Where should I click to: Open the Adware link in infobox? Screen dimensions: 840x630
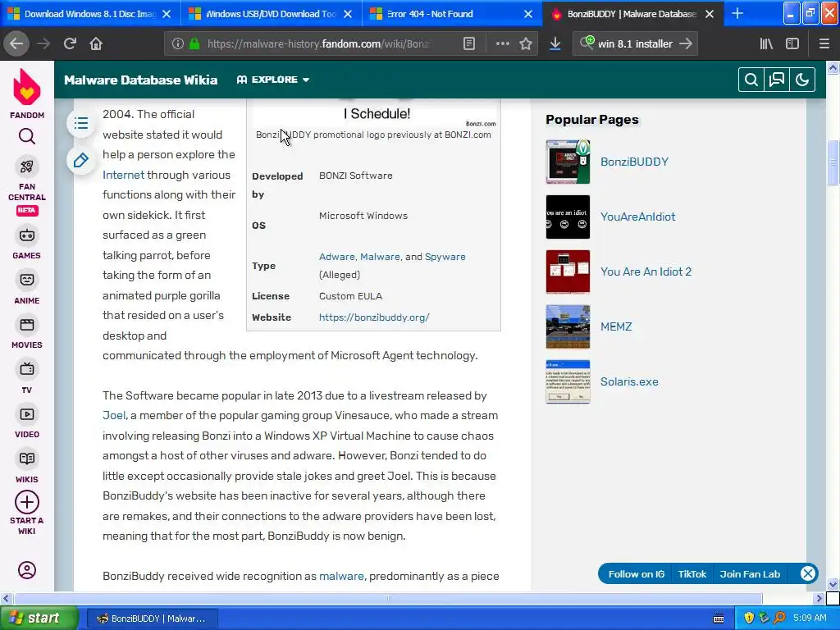click(x=336, y=257)
